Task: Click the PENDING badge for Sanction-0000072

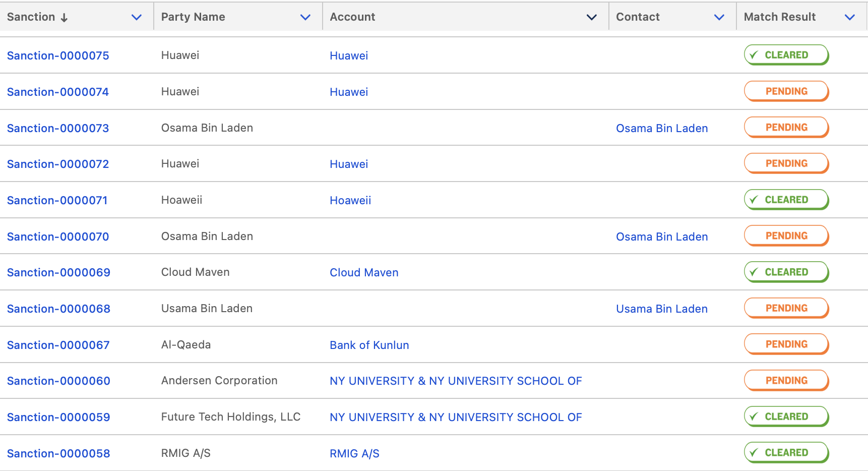Action: pos(786,163)
